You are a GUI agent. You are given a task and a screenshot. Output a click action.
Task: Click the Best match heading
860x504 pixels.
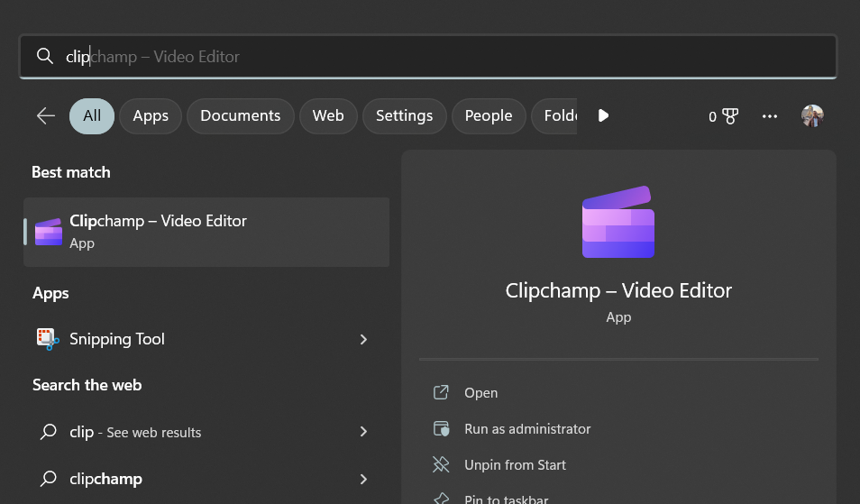point(70,172)
